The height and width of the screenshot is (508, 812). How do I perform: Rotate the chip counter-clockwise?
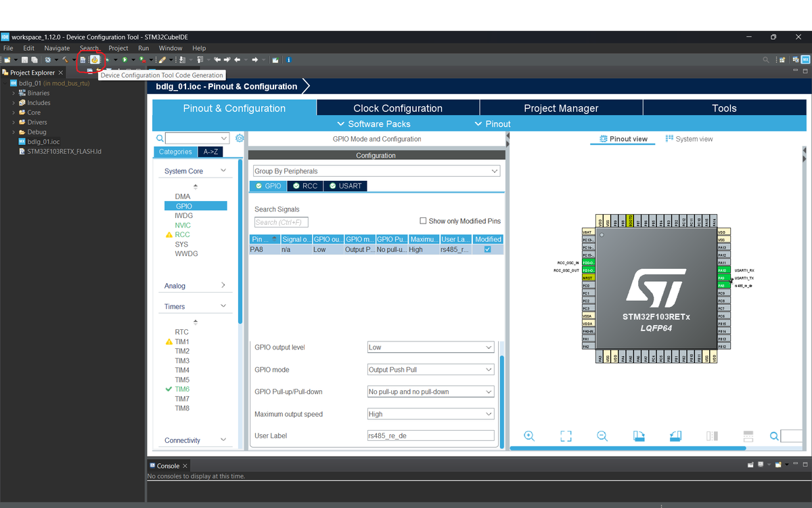pos(675,436)
